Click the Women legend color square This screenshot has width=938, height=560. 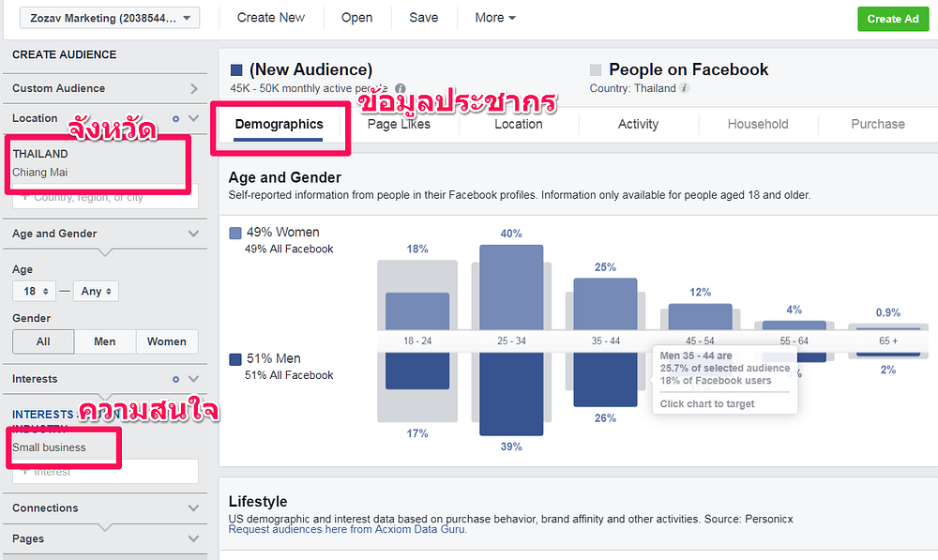(x=235, y=233)
